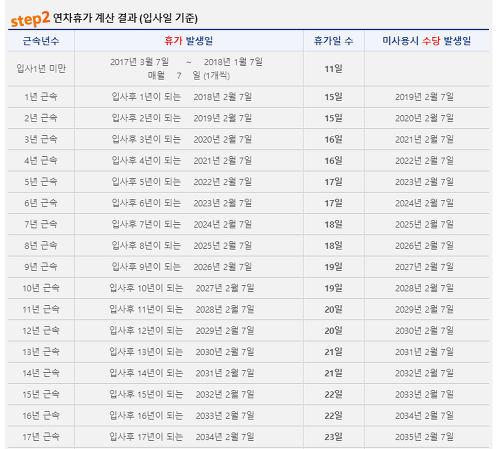This screenshot has width=500, height=449.
Task: Click the 2030년 2월 7일 allowance date
Action: [x=424, y=331]
